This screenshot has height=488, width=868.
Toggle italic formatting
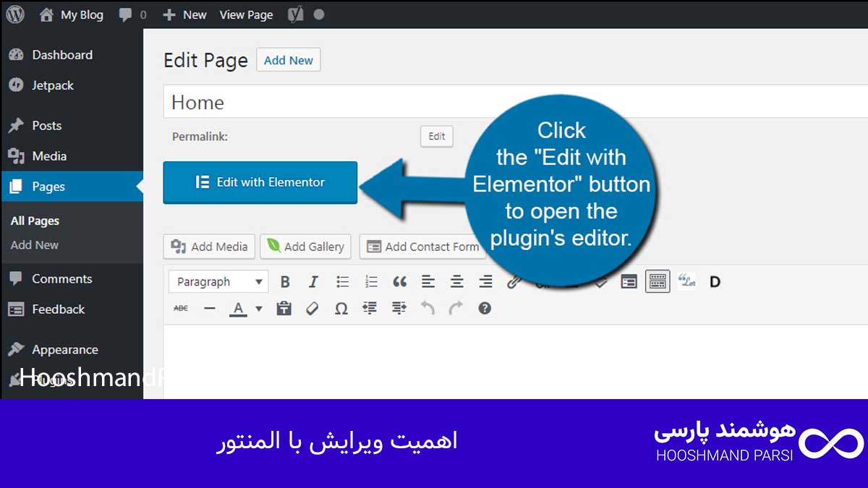pyautogui.click(x=313, y=282)
